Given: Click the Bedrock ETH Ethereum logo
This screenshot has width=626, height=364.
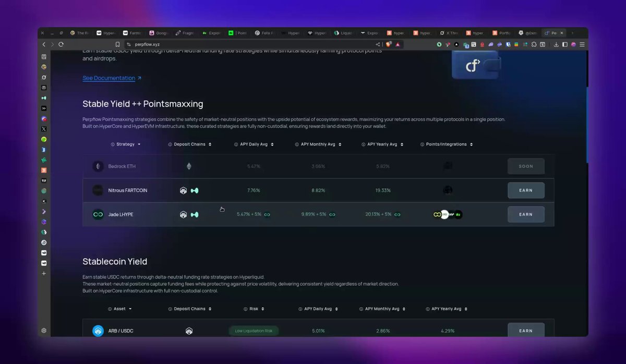Looking at the screenshot, I should tap(98, 166).
